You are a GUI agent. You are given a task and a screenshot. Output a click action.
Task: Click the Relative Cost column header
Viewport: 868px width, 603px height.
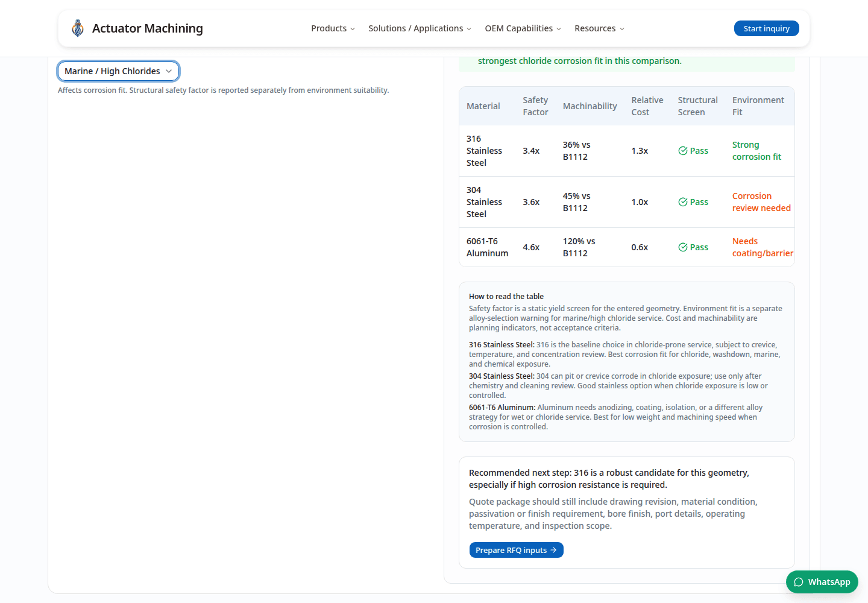pyautogui.click(x=647, y=106)
